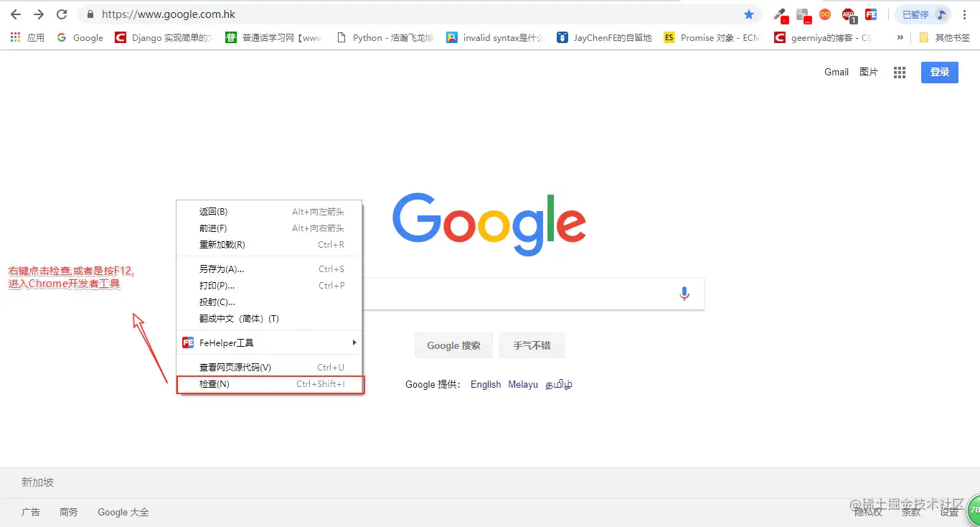Select 检查(N) to open developer tools
Image resolution: width=980 pixels, height=527 pixels.
(x=270, y=384)
